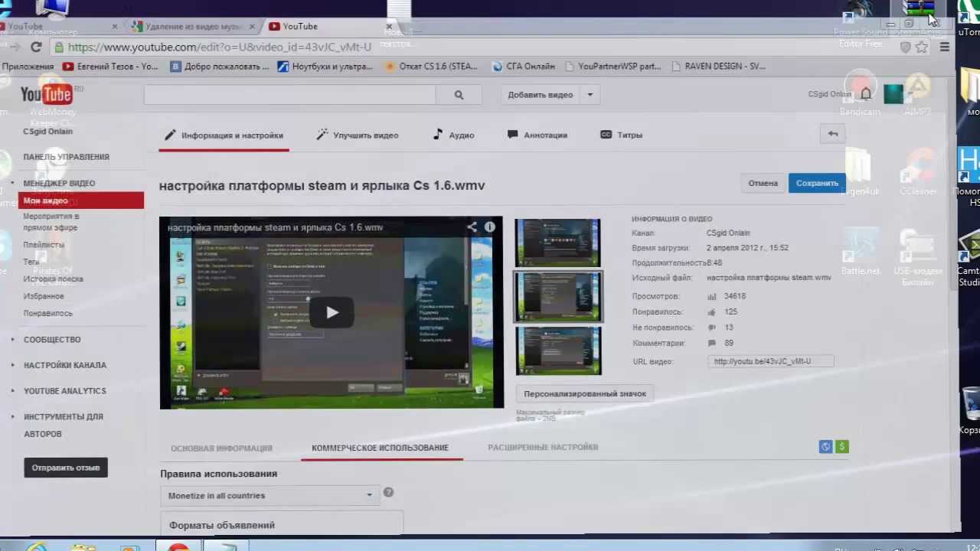Expand the Сообщество section
The height and width of the screenshot is (551, 980).
(12, 339)
